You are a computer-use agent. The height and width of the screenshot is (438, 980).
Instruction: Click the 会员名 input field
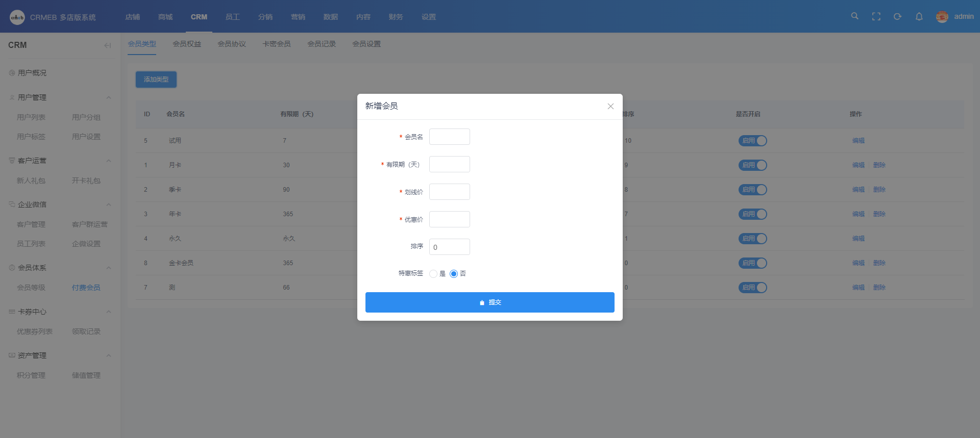[x=449, y=137]
